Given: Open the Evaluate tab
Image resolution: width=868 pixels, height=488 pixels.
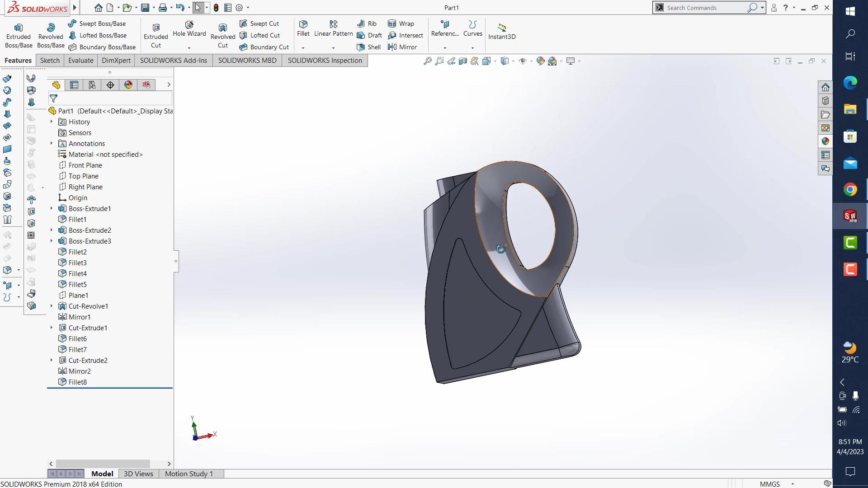Looking at the screenshot, I should (80, 61).
